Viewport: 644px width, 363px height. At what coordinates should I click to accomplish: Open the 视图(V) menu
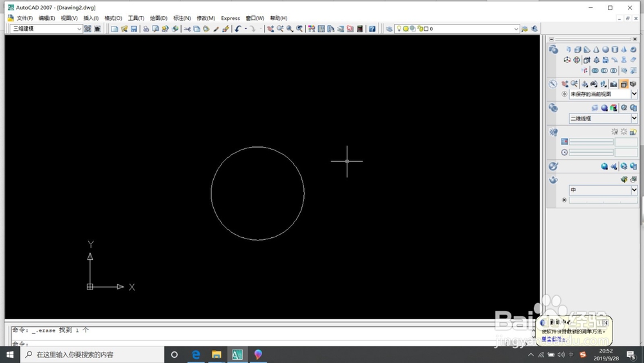[69, 18]
